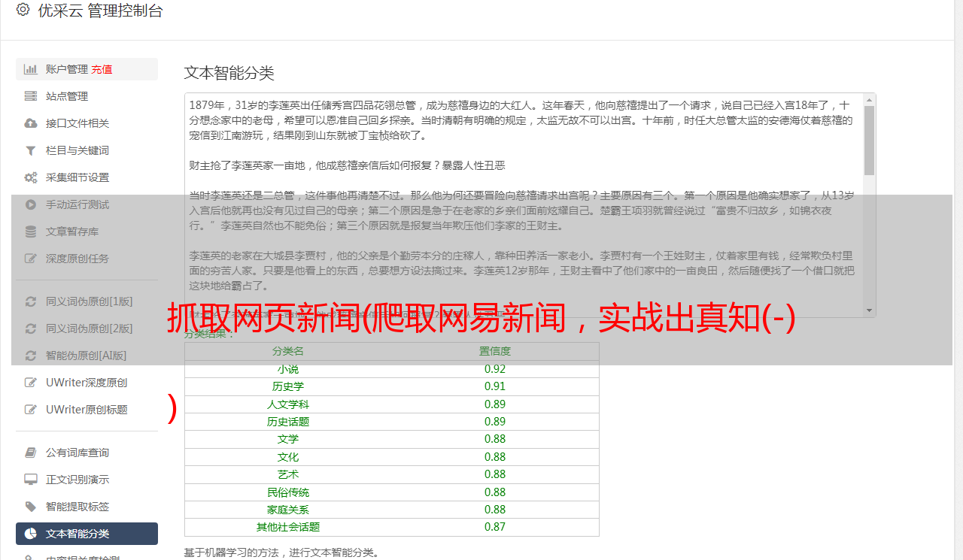Click the gears icon for 采集细节设置
Image resolution: width=963 pixels, height=560 pixels.
[x=31, y=177]
